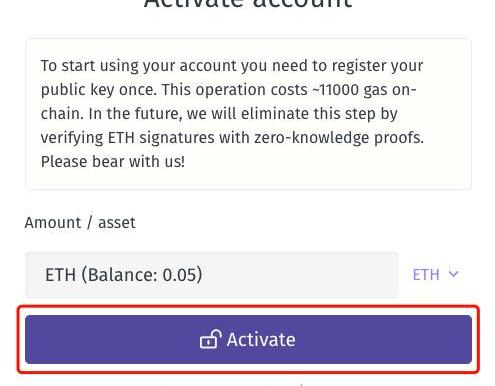Click the info box about registering public key

coord(248,114)
